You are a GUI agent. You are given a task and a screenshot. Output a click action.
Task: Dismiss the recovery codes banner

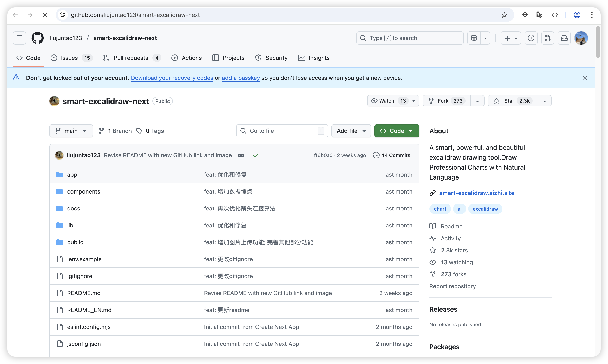[585, 78]
